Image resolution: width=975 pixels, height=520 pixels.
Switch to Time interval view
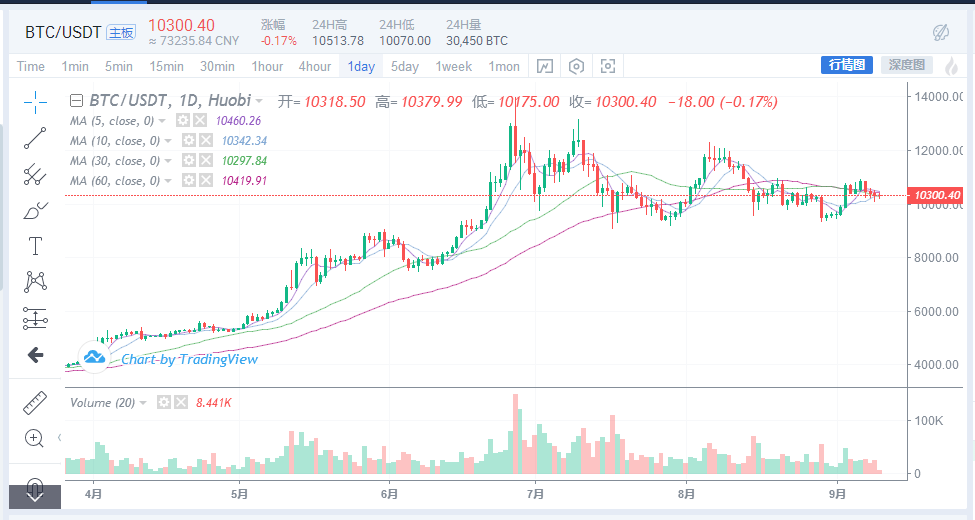(30, 67)
